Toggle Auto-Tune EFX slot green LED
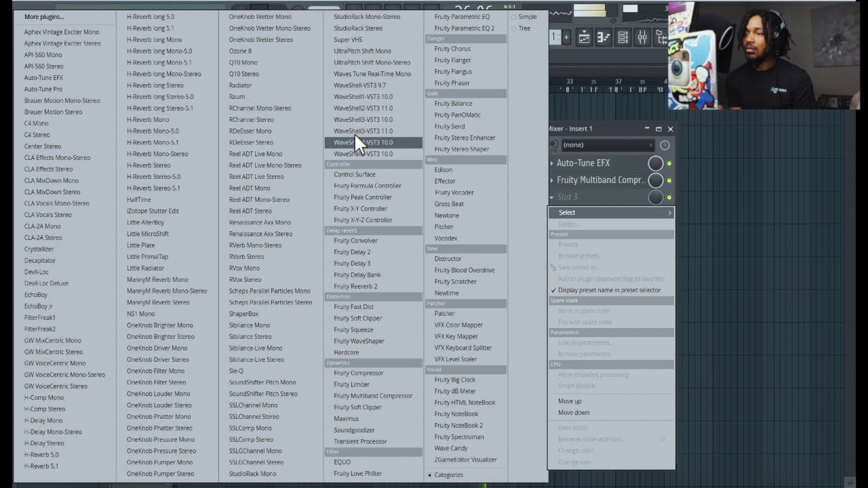Viewport: 868px width, 488px height. [669, 163]
